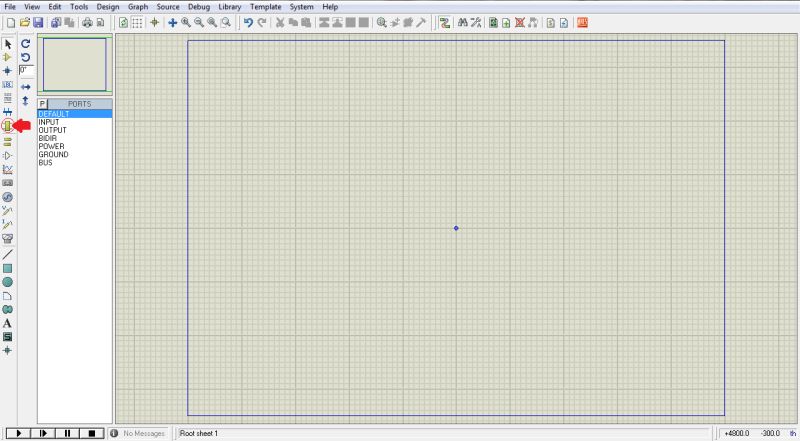Select the 2D Graphics Arc tool
Screen dimensions: 800x441
8,296
